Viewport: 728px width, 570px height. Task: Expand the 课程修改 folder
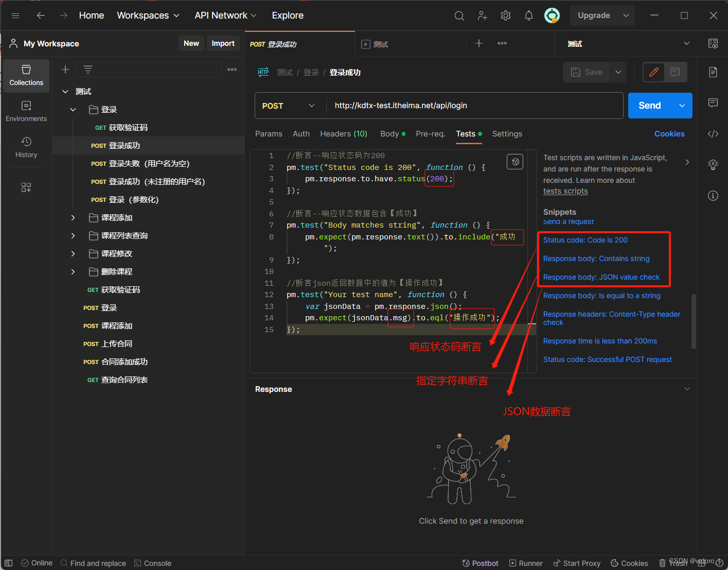click(x=73, y=254)
